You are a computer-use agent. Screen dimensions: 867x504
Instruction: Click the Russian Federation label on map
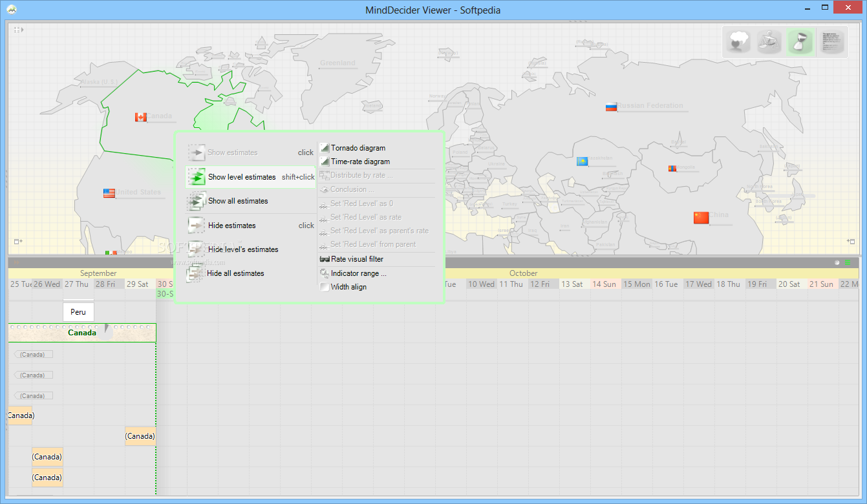click(650, 105)
